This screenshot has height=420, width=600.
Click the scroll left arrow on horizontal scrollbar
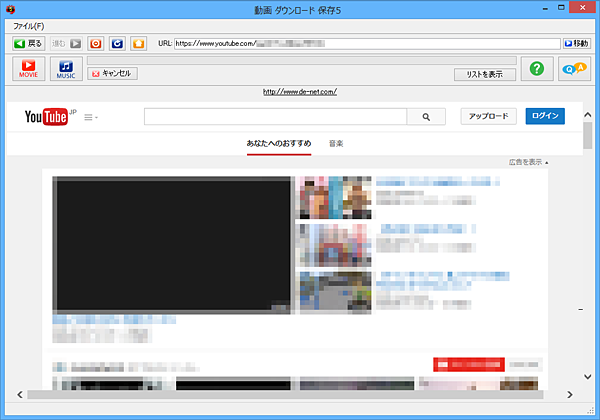20,394
